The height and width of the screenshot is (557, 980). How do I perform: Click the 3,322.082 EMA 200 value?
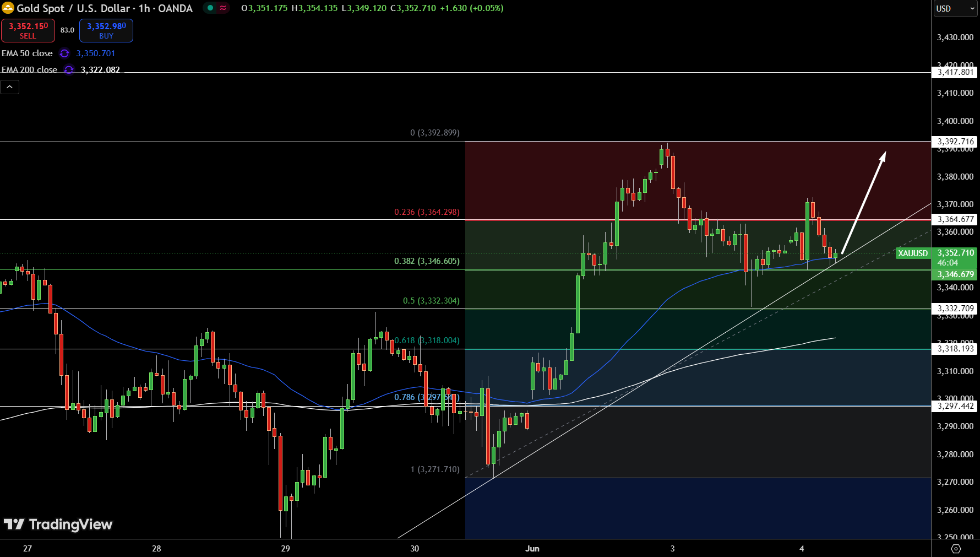(x=100, y=70)
